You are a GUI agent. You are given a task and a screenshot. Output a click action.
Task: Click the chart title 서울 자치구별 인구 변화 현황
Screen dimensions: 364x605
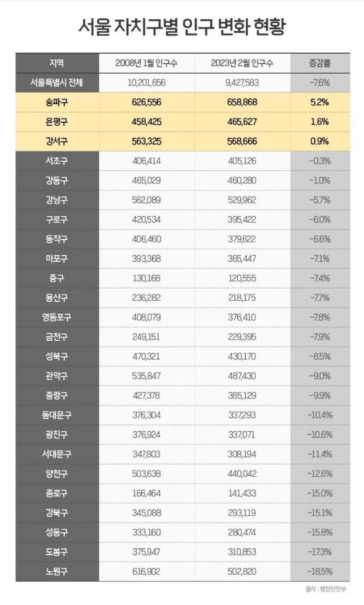[x=182, y=27]
